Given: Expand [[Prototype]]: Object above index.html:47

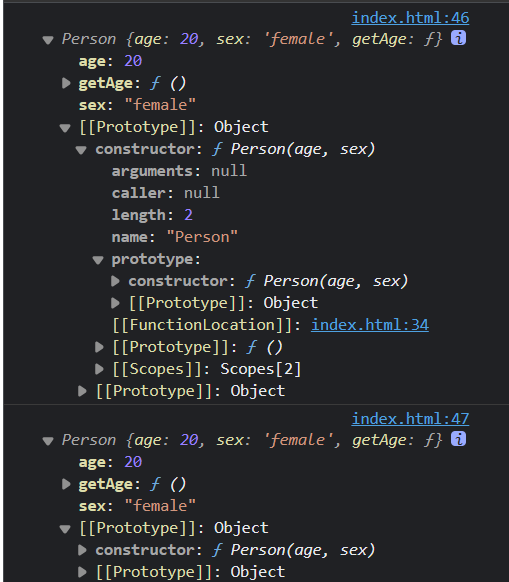Looking at the screenshot, I should click(82, 391).
